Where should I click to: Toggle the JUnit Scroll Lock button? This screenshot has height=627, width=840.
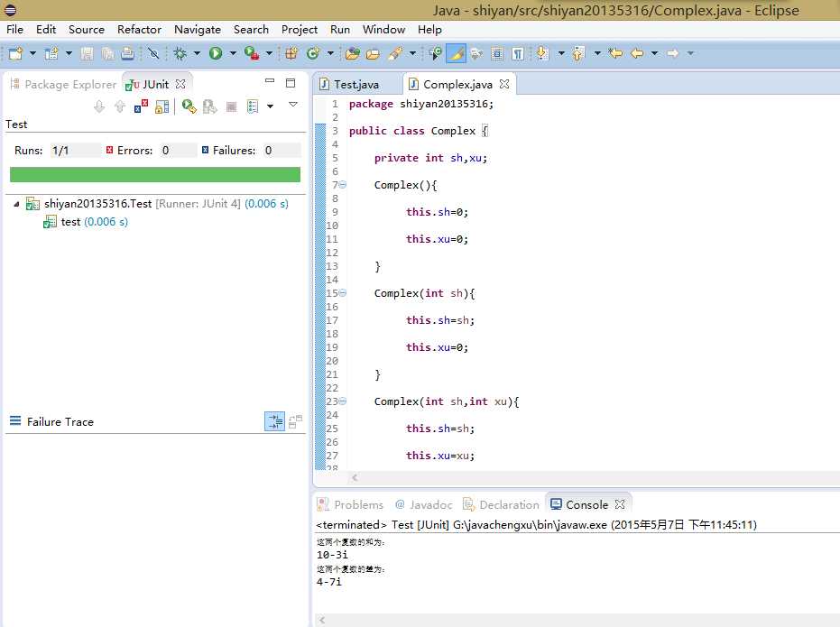(x=162, y=106)
